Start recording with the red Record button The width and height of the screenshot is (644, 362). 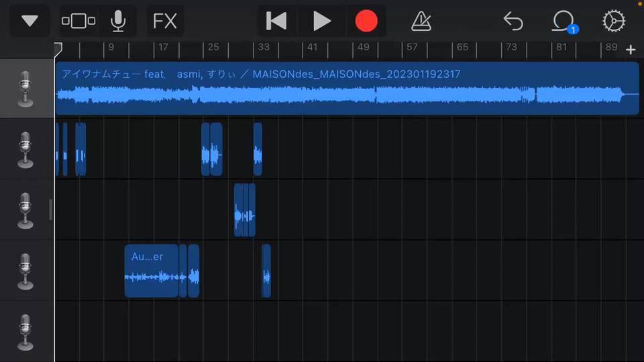click(366, 21)
